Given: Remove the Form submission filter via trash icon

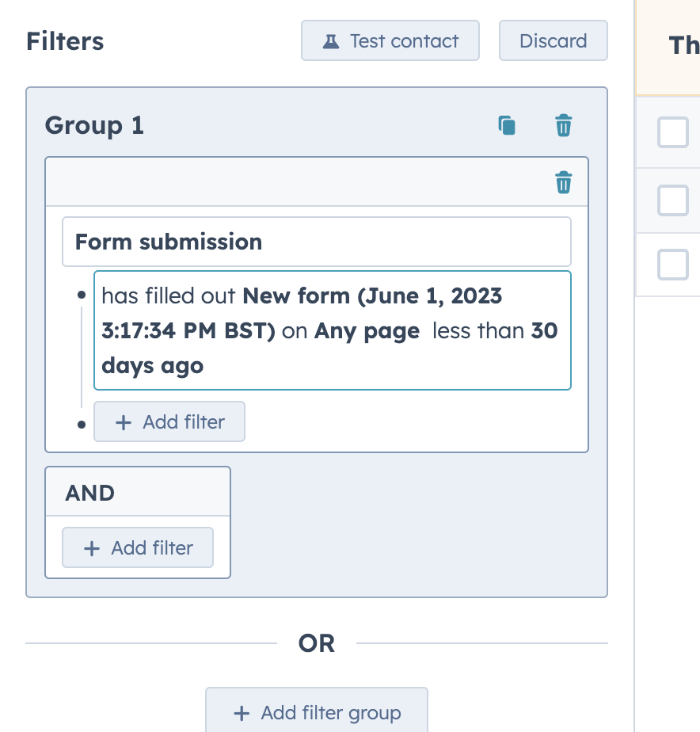Looking at the screenshot, I should point(563,181).
